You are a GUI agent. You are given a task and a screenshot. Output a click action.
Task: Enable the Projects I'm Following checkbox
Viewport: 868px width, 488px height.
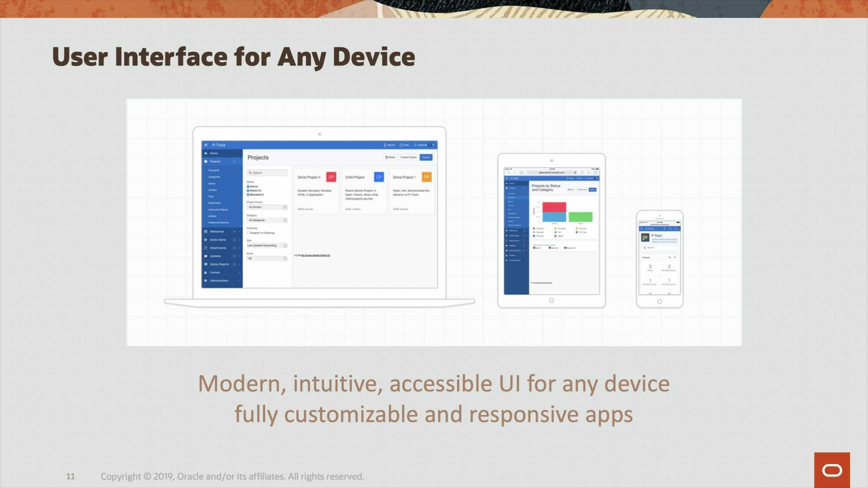248,233
